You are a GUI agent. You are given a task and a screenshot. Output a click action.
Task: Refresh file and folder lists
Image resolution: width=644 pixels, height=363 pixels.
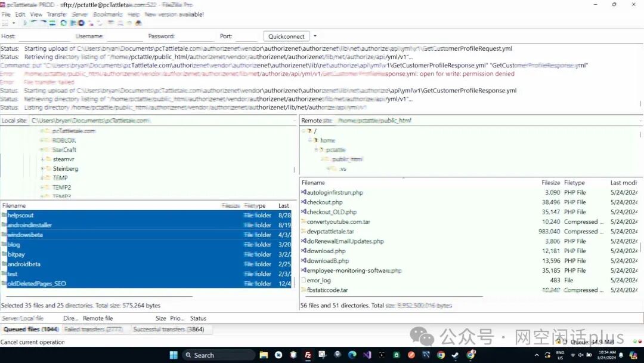click(x=63, y=23)
